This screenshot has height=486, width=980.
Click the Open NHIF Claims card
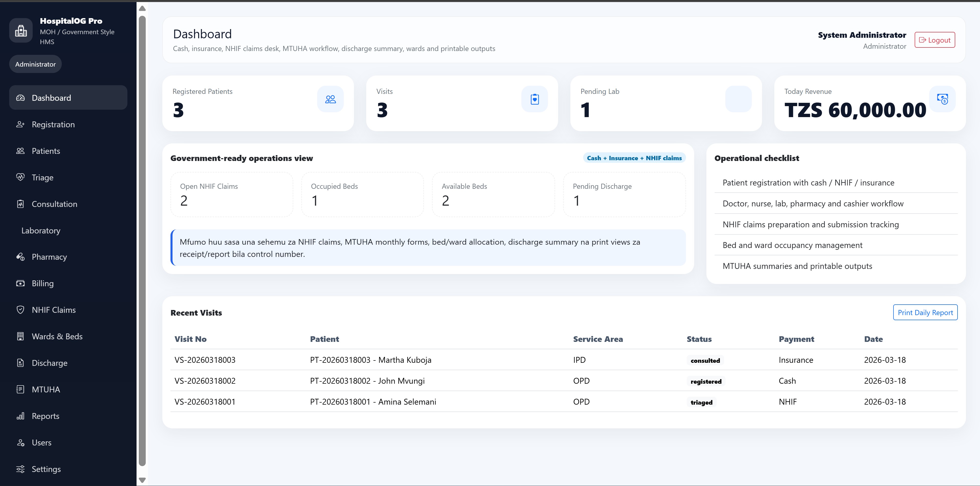[x=232, y=194]
